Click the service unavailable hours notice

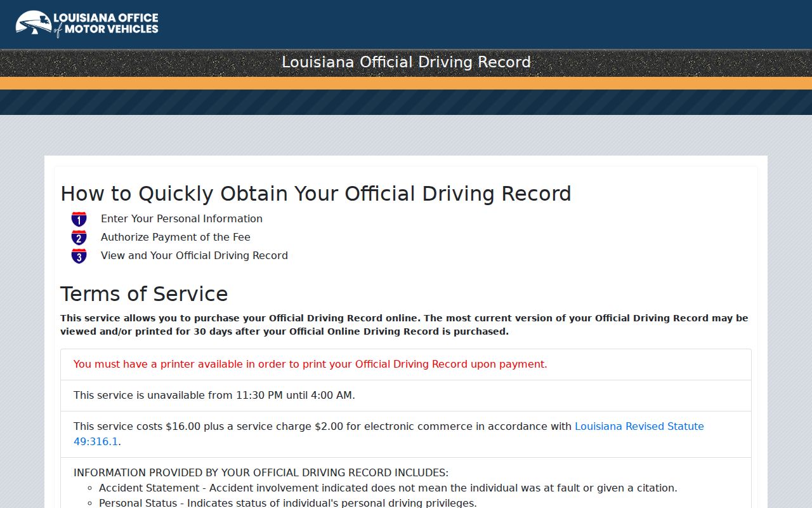(214, 396)
